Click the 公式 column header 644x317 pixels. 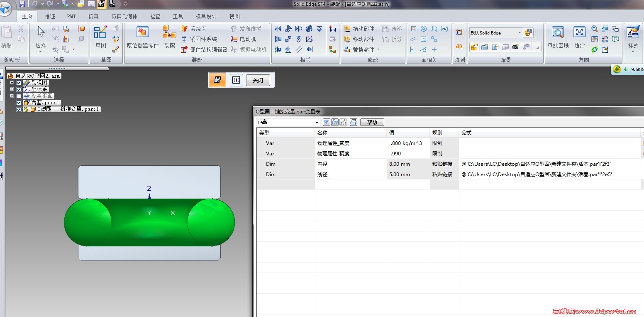coord(550,133)
